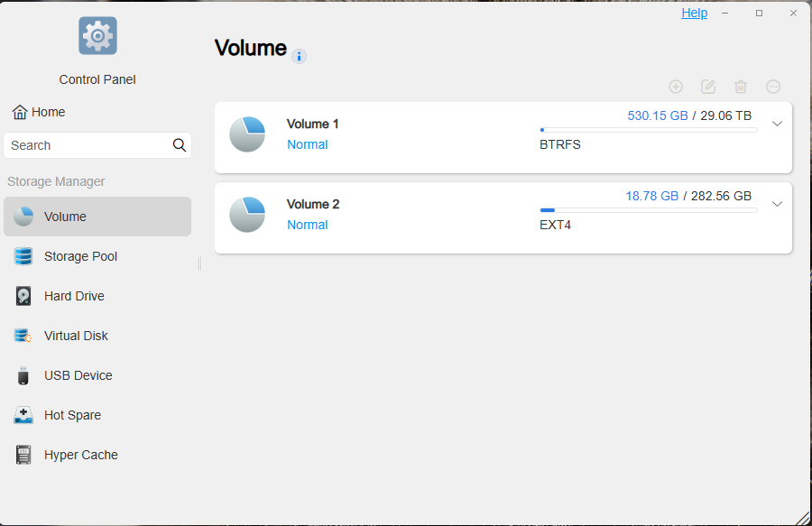
Task: Click the Volume 2 pie chart icon
Action: click(x=247, y=215)
